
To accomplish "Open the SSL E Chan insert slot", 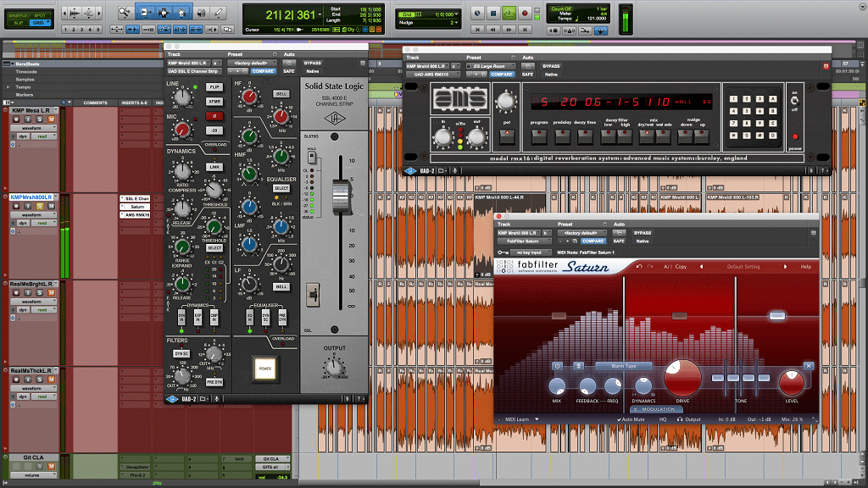I will point(136,198).
